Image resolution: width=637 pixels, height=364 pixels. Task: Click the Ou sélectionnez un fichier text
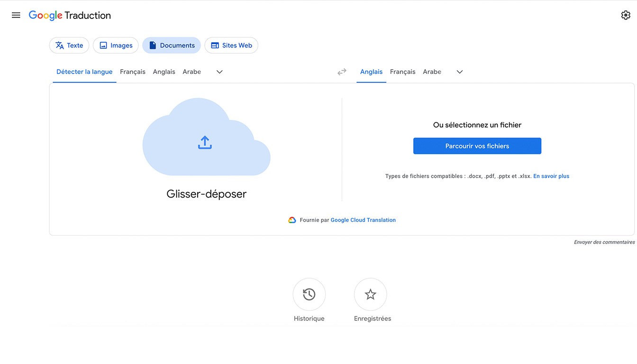pos(477,125)
